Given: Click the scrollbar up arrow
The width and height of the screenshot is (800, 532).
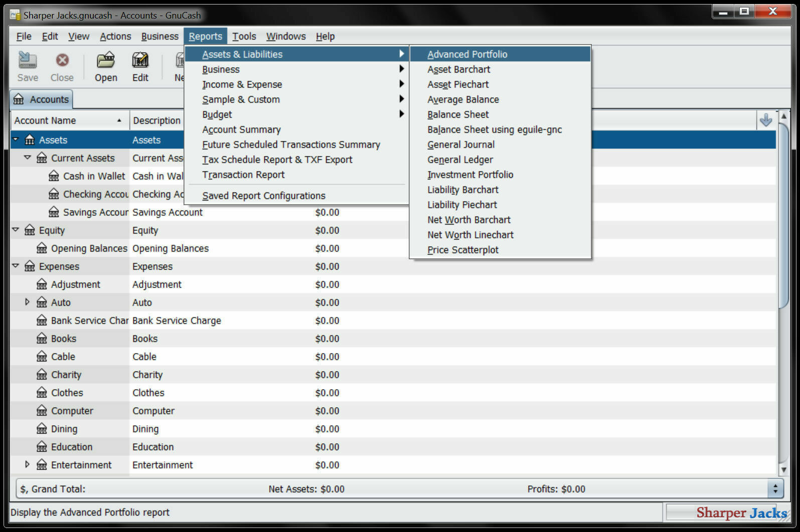Looking at the screenshot, I should 783,116.
